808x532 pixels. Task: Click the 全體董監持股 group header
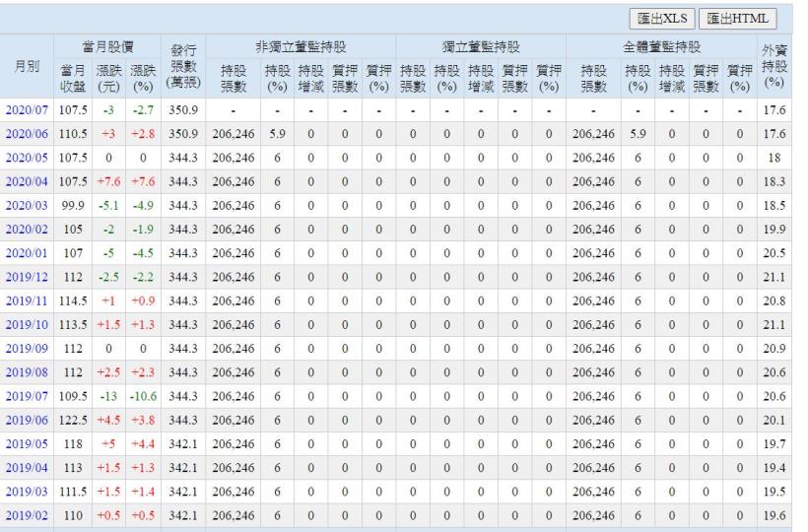click(x=661, y=47)
